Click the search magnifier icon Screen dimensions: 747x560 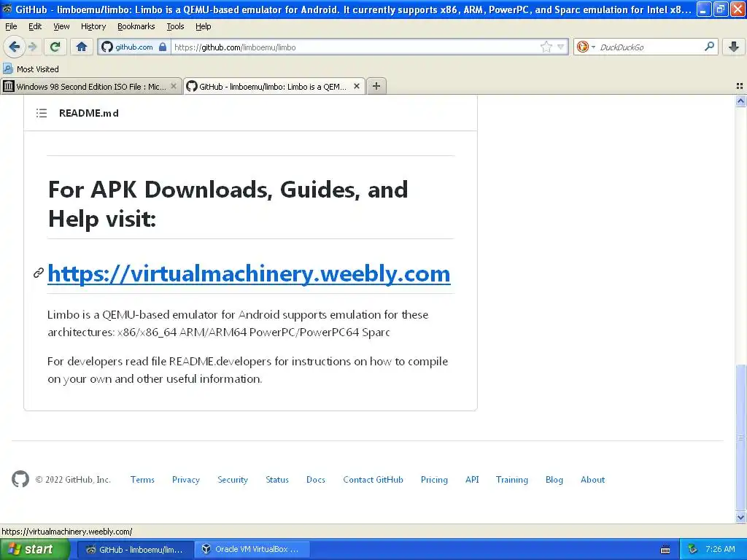(x=709, y=47)
